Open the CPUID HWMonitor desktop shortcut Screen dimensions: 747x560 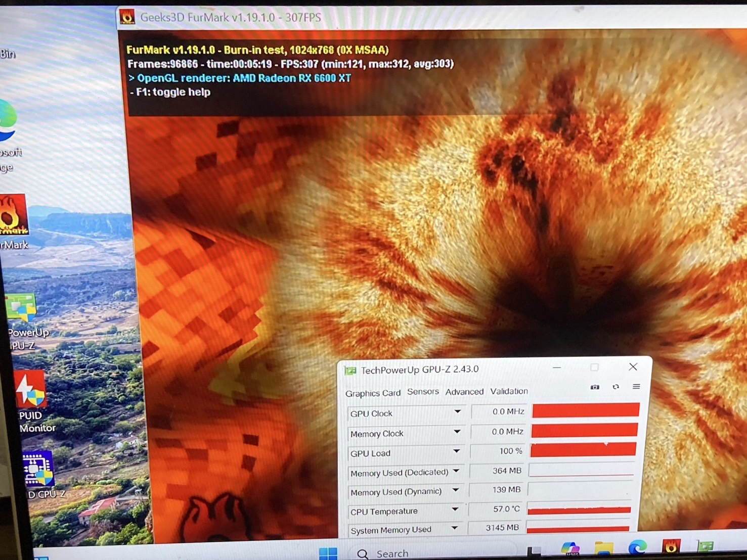[33, 402]
